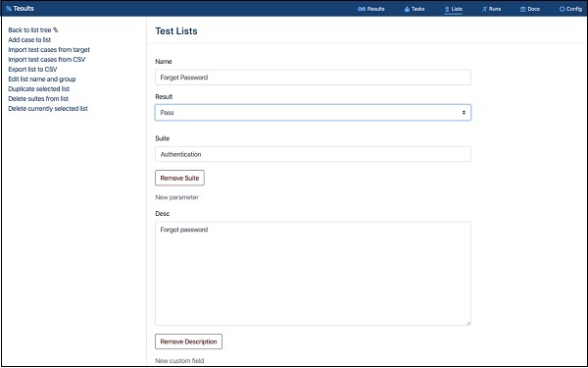Screen dimensions: 588x368
Task: Edit list name and group
Action: [x=42, y=79]
